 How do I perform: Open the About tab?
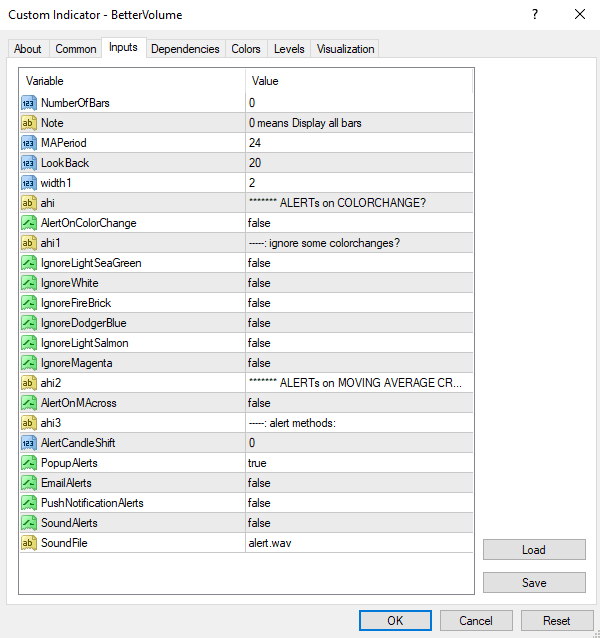point(28,49)
